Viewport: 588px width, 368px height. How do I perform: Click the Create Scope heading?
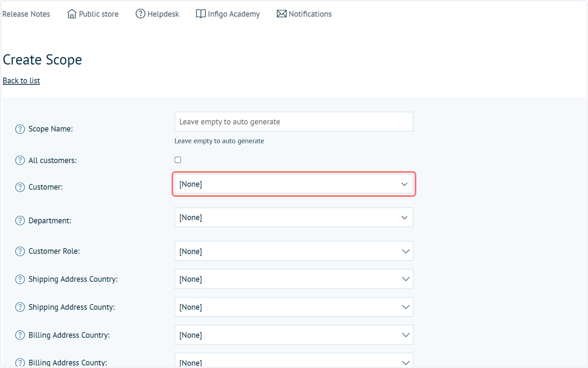[x=42, y=60]
